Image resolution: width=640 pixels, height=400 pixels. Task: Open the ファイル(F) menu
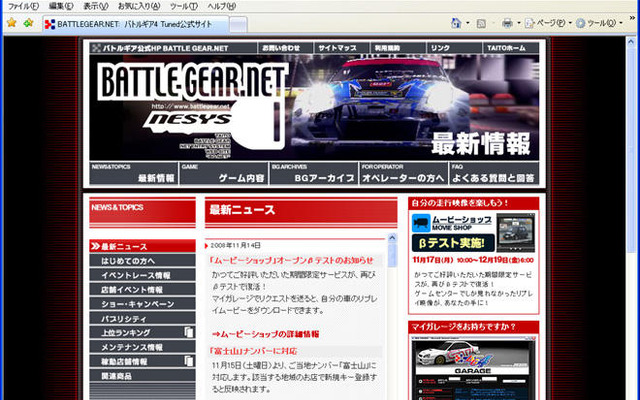pyautogui.click(x=23, y=6)
